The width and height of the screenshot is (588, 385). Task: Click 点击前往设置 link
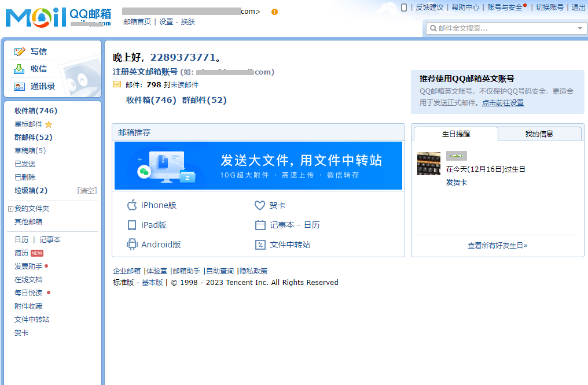pyautogui.click(x=503, y=103)
